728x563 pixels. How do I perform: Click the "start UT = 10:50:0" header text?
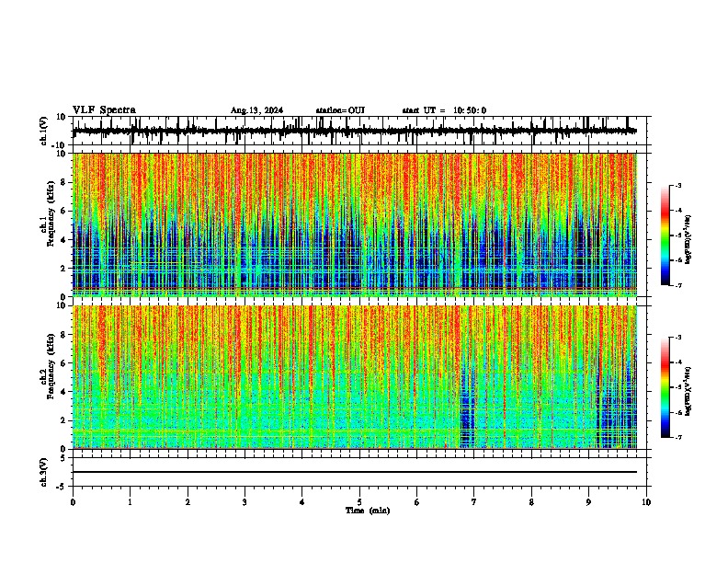[444, 110]
